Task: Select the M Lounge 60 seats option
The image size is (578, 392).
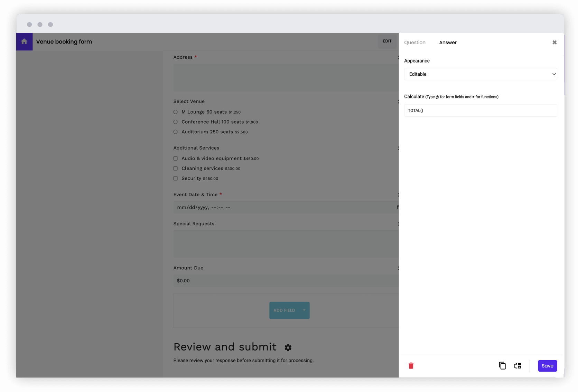Action: [176, 112]
